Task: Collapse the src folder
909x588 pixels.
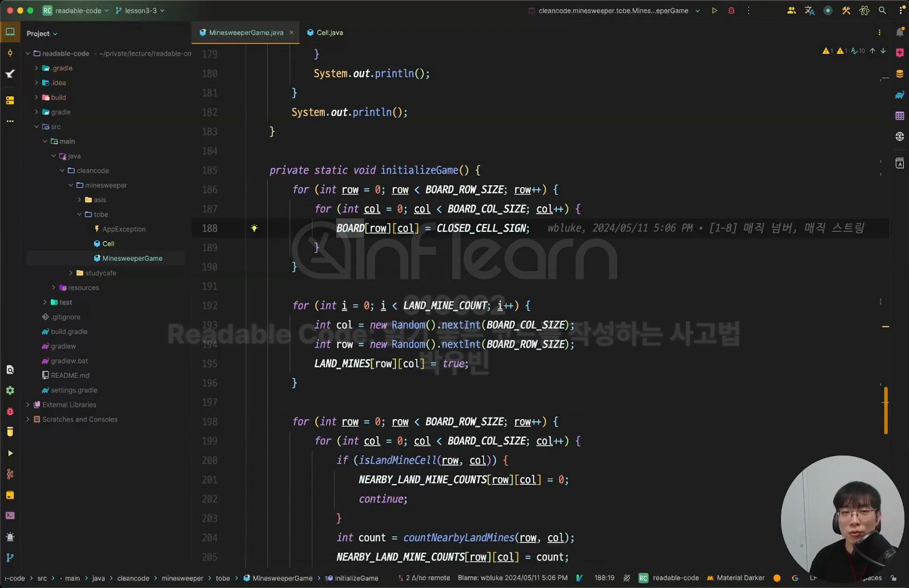Action: [x=36, y=127]
